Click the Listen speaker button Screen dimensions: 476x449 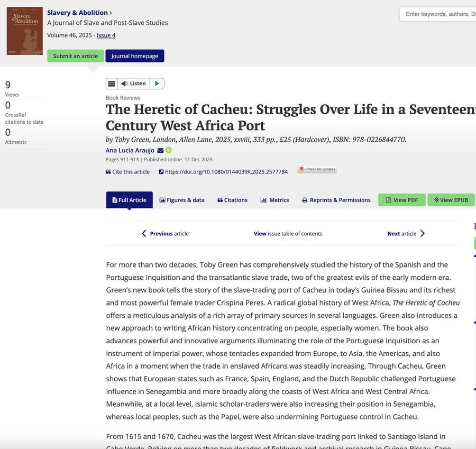click(x=133, y=84)
